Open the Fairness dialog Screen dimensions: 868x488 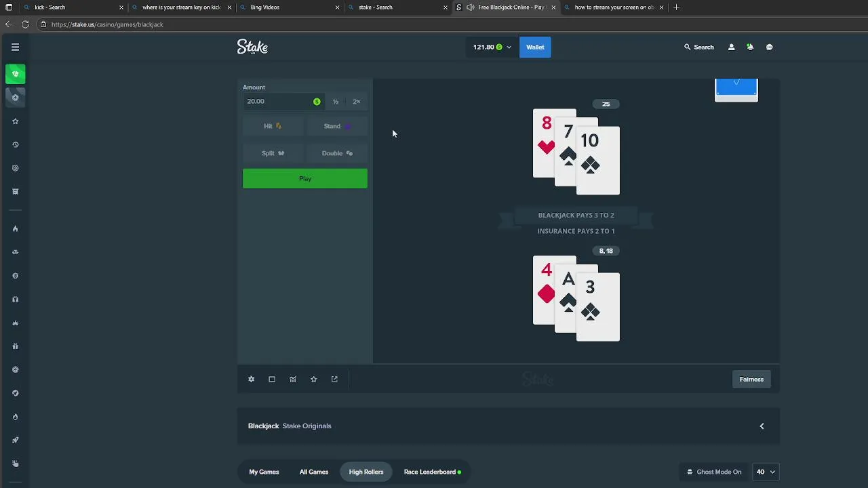pos(751,380)
